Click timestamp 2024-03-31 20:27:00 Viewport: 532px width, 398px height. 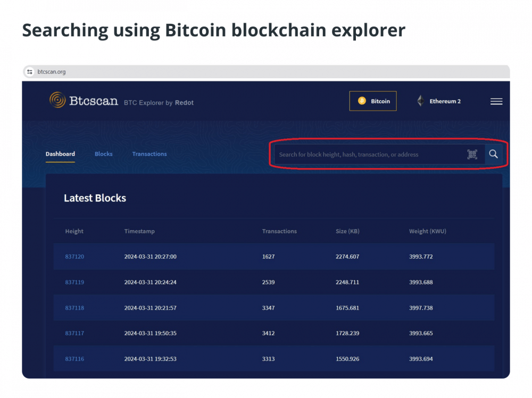click(x=151, y=256)
